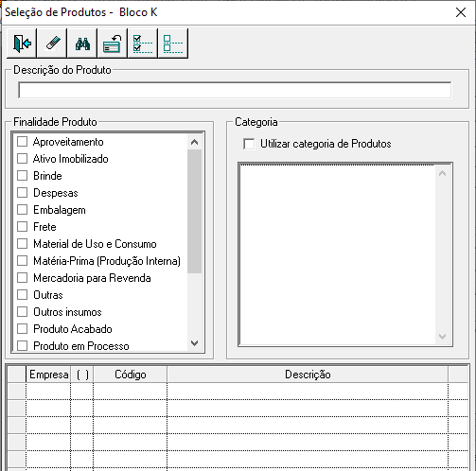Screen dimensions: 476x471
Task: Enable Utilizar categoria de Produtos
Action: click(249, 144)
